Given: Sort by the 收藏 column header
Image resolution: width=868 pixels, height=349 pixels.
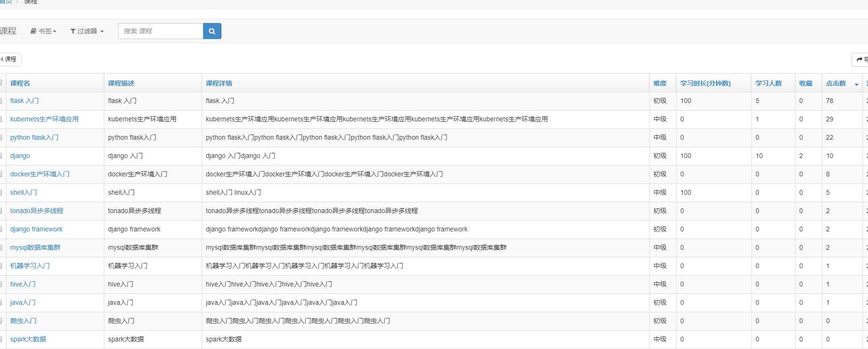Looking at the screenshot, I should click(806, 83).
